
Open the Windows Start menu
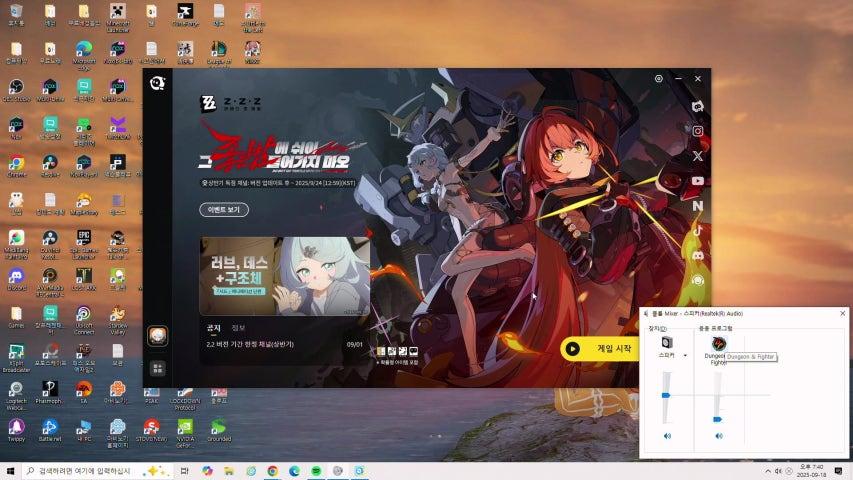coord(10,471)
